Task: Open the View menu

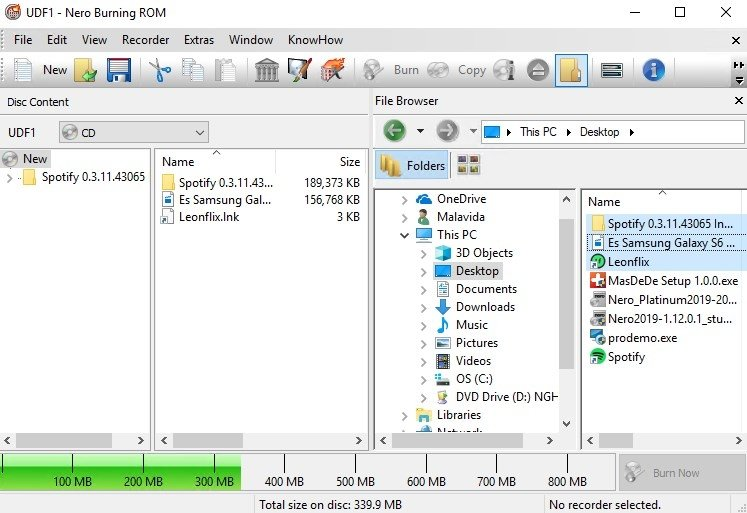Action: click(94, 40)
